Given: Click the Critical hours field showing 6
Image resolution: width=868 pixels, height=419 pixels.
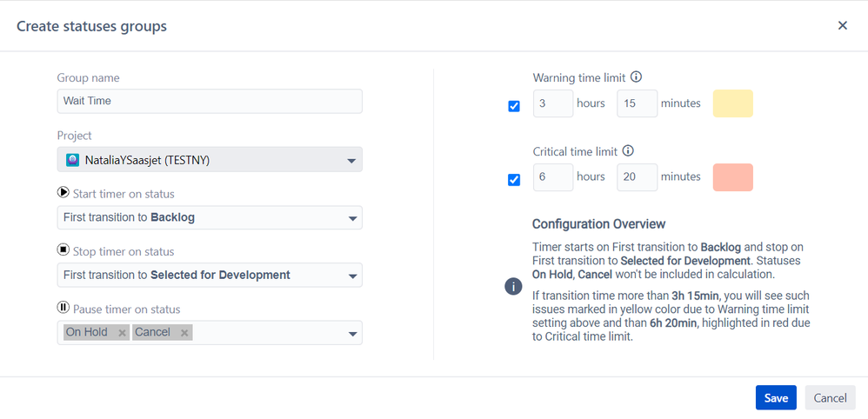Looking at the screenshot, I should point(553,177).
